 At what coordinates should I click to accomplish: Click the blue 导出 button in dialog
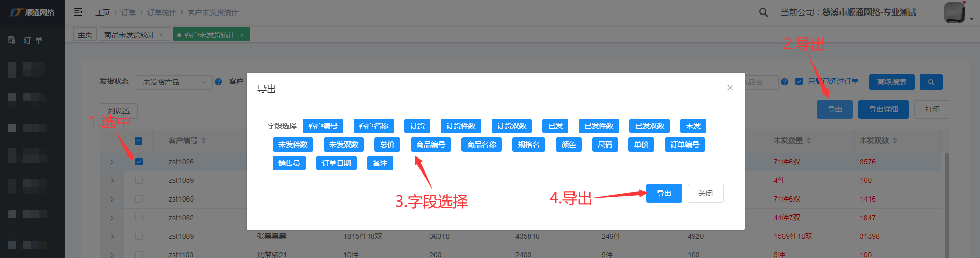coord(664,193)
